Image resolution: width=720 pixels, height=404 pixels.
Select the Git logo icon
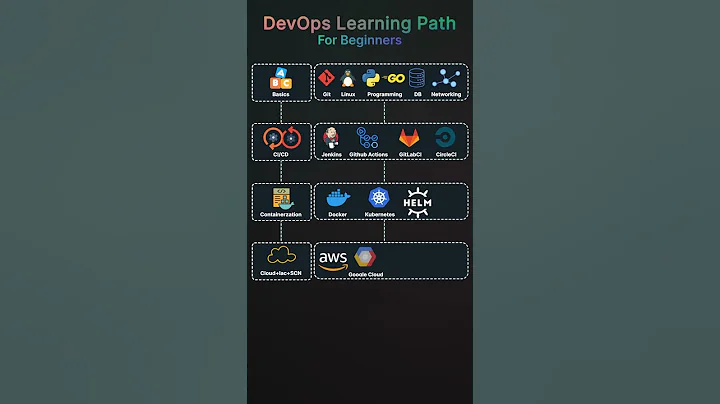coord(326,78)
